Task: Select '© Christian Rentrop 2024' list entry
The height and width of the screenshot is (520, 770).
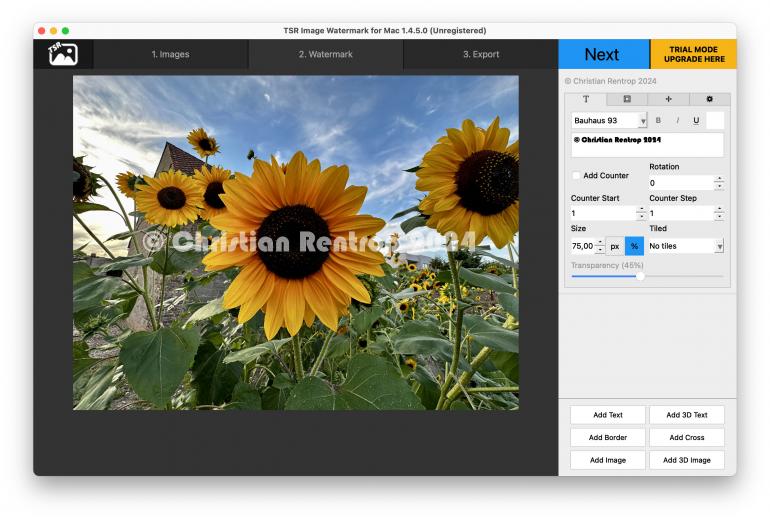Action: tap(610, 81)
